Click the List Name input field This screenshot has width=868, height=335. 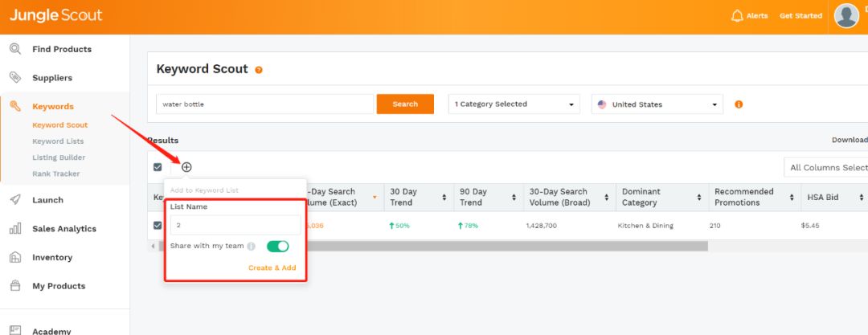coord(235,226)
